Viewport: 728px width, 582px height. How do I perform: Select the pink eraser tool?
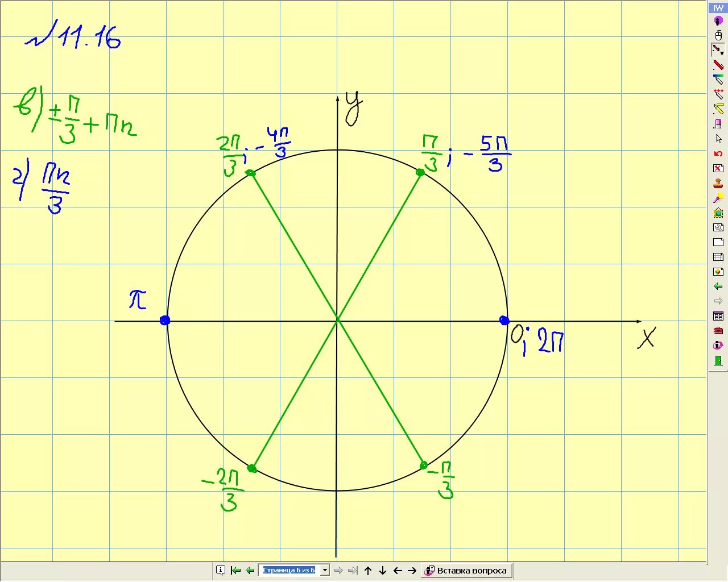[718, 124]
